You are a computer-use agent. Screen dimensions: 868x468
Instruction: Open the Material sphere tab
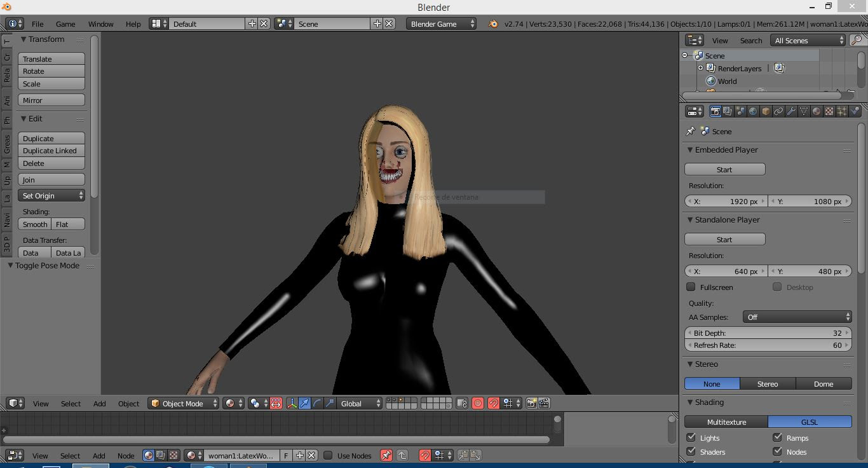[817, 111]
